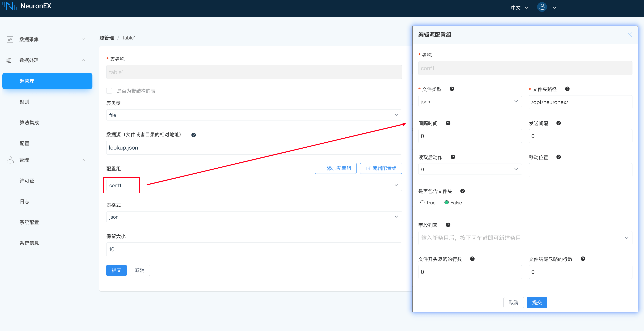Select True for 是否包含文件头
The width and height of the screenshot is (644, 331).
click(422, 203)
